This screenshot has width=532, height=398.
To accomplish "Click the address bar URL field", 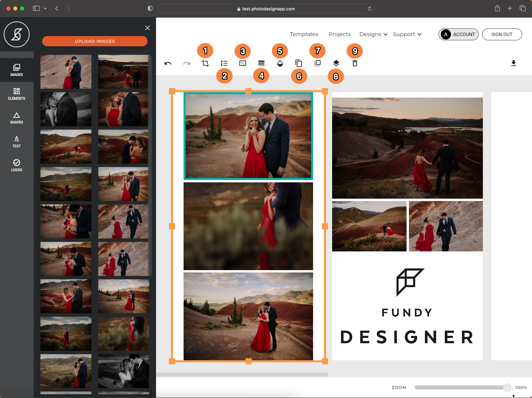I will click(x=266, y=9).
